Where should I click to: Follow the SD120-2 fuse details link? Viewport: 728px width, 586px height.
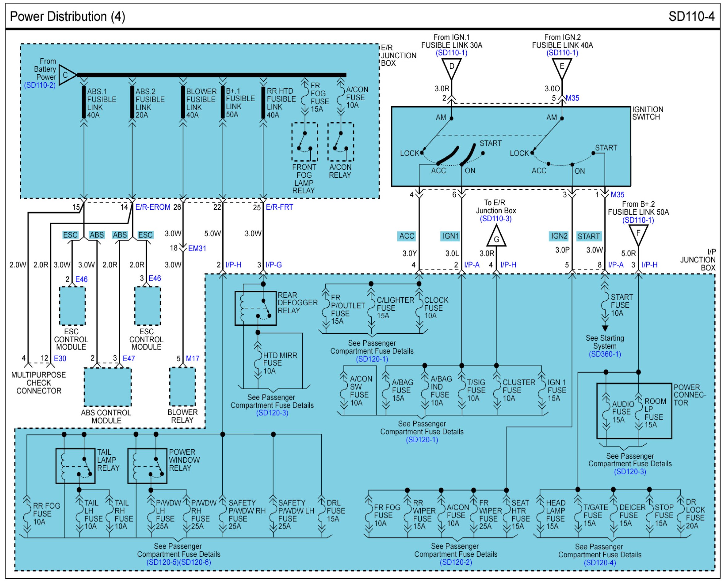(456, 562)
